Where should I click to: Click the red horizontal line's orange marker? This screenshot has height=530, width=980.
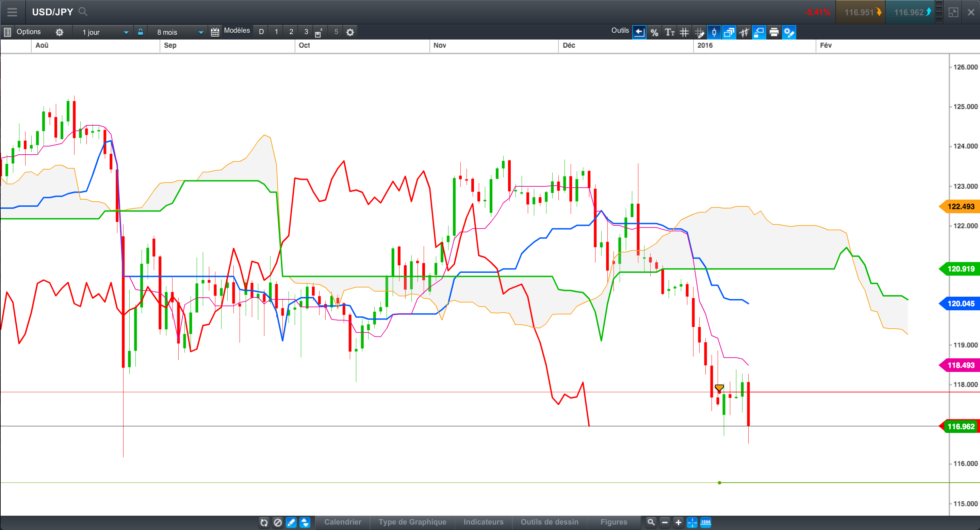pyautogui.click(x=719, y=388)
